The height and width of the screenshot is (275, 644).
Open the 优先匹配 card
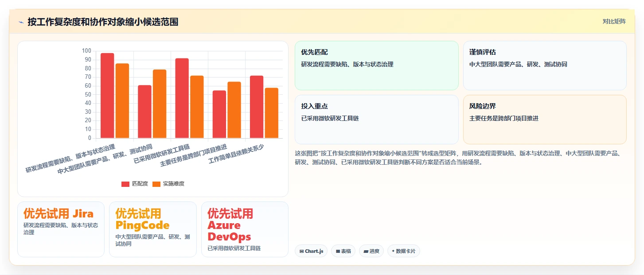point(377,66)
